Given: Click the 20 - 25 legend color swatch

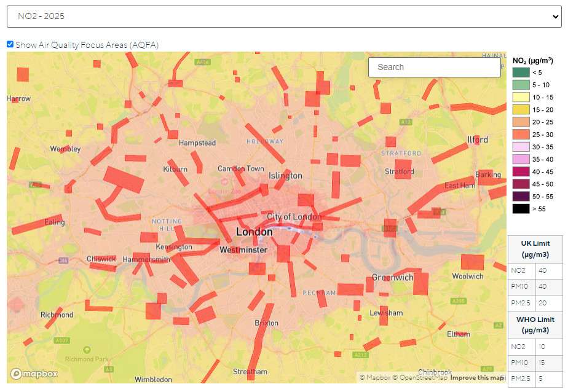Looking at the screenshot, I should click(521, 122).
